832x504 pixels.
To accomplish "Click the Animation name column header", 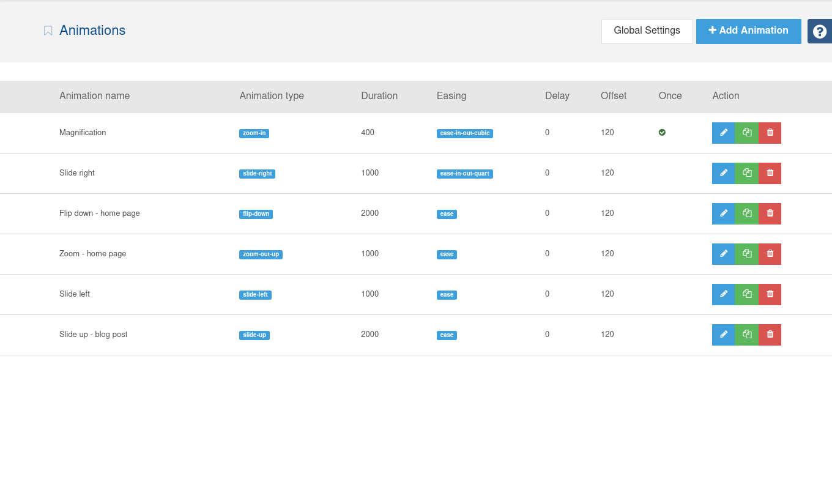I will pyautogui.click(x=94, y=96).
